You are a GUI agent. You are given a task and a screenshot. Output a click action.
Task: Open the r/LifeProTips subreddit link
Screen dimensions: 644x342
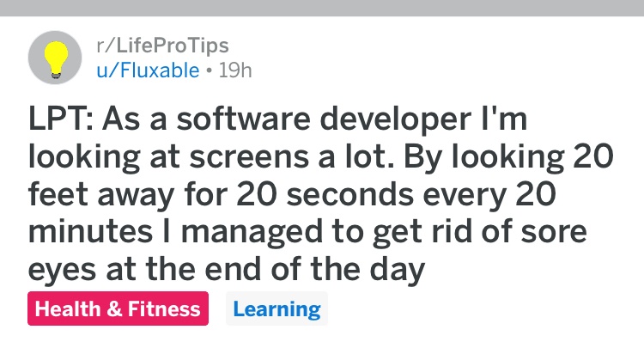click(x=162, y=46)
